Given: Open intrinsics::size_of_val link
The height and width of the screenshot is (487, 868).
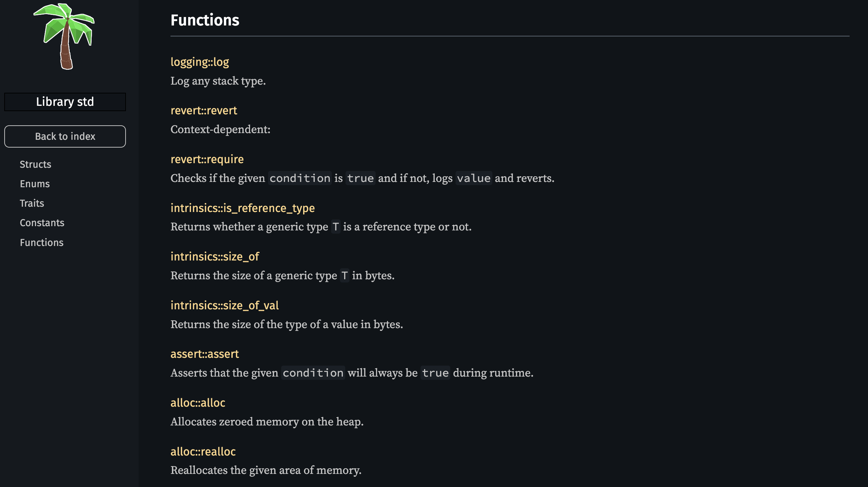Looking at the screenshot, I should point(225,305).
